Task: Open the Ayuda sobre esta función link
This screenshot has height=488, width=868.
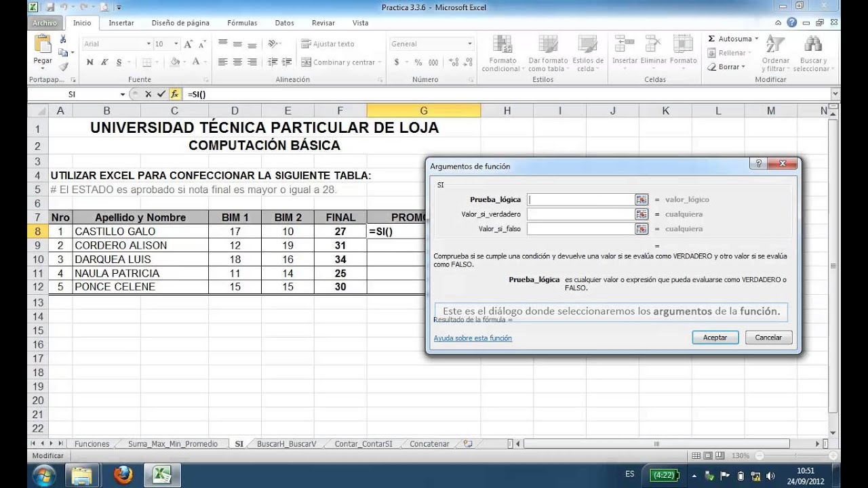Action: 473,338
